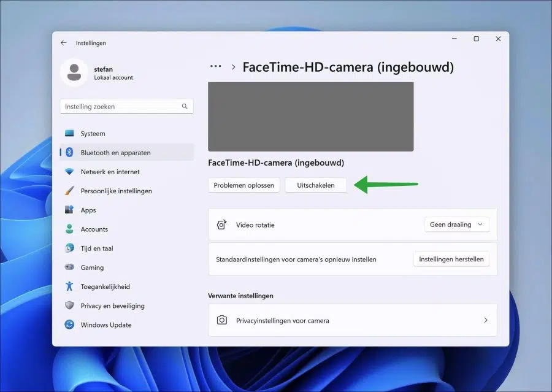The height and width of the screenshot is (392, 552).
Task: Click the Toegankelijkheid figure icon
Action: 69,286
